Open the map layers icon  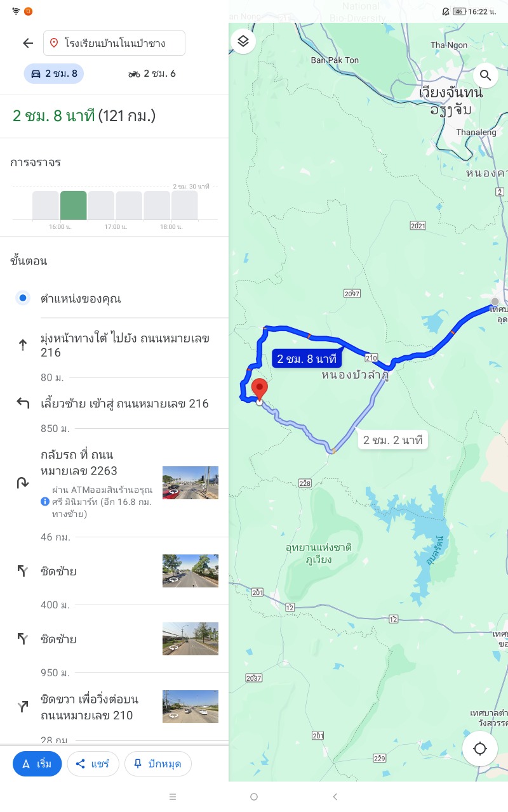click(x=243, y=42)
